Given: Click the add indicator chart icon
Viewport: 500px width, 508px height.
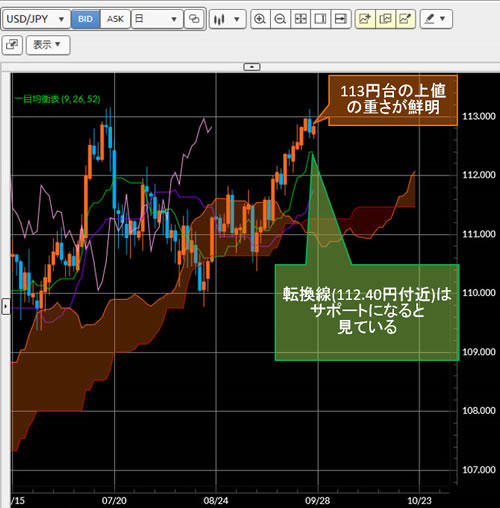Looking at the screenshot, I should tap(365, 19).
